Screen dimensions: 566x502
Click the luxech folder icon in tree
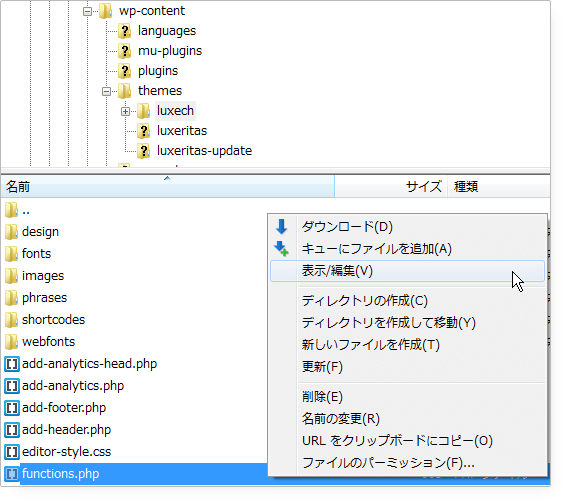click(144, 111)
